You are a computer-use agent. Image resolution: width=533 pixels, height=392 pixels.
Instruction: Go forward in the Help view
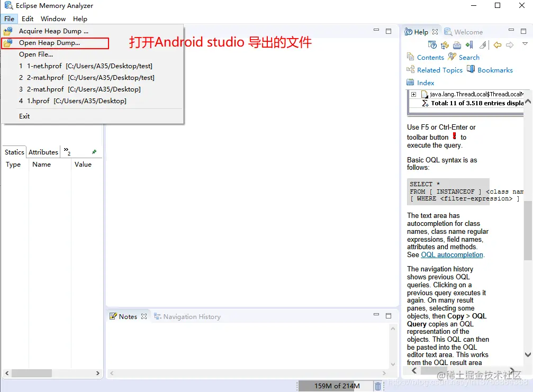pyautogui.click(x=510, y=45)
